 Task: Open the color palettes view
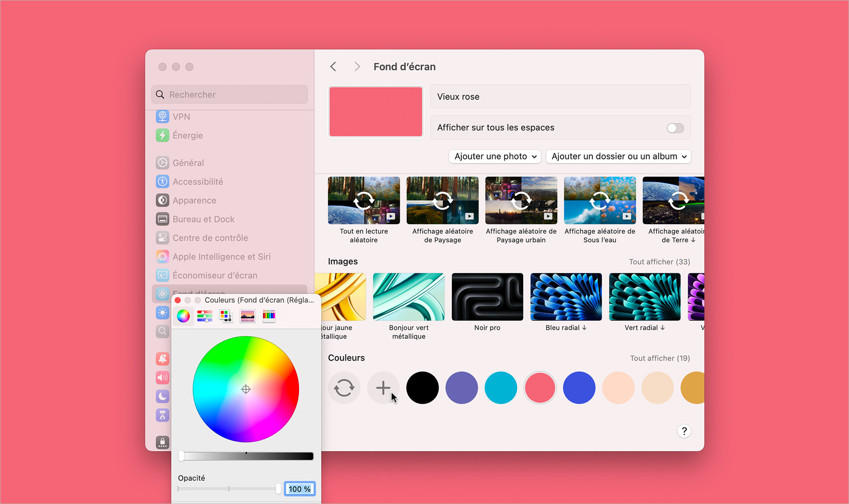226,316
